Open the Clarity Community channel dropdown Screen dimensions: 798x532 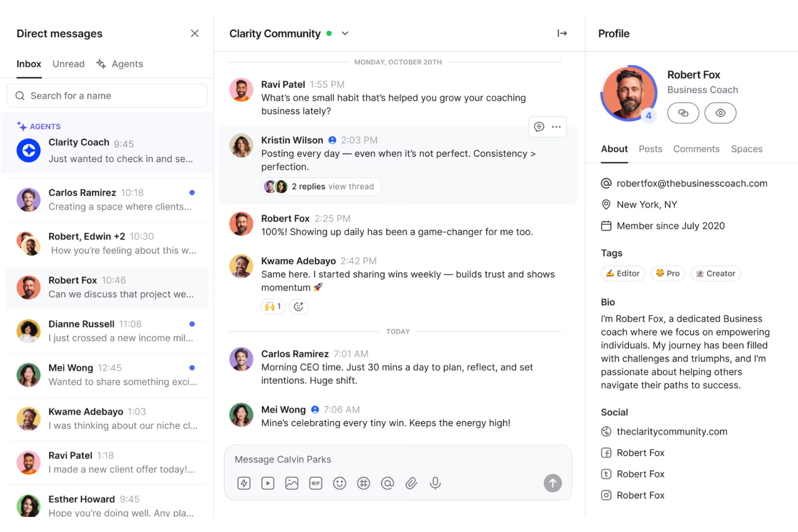[x=345, y=33]
